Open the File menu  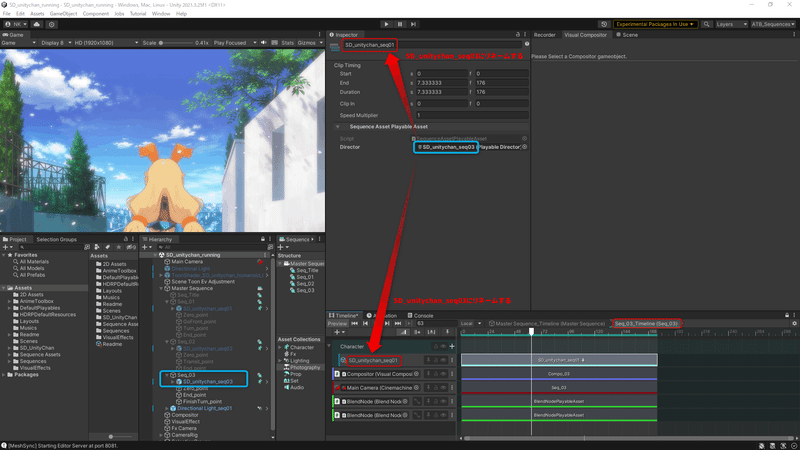7,14
